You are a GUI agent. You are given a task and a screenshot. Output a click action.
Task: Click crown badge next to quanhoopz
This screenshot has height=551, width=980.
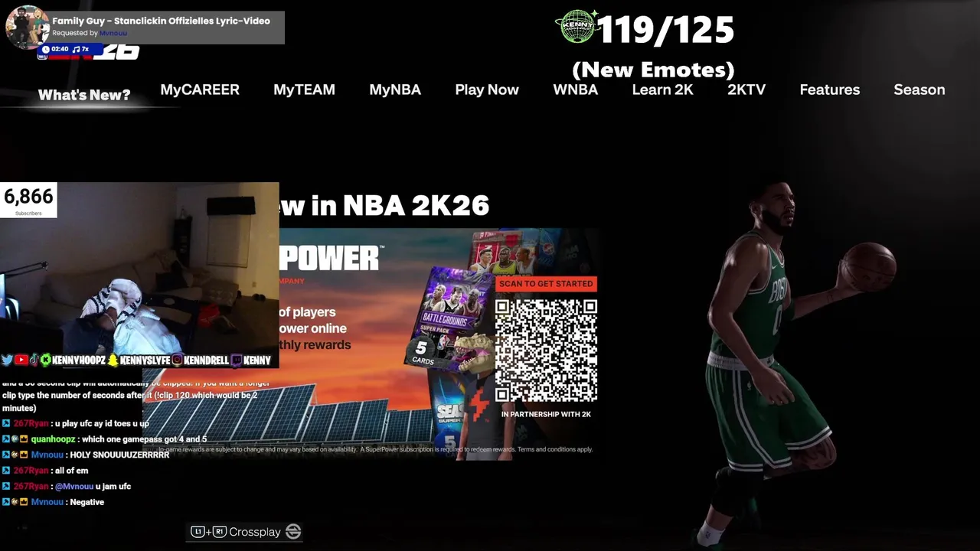(x=24, y=439)
